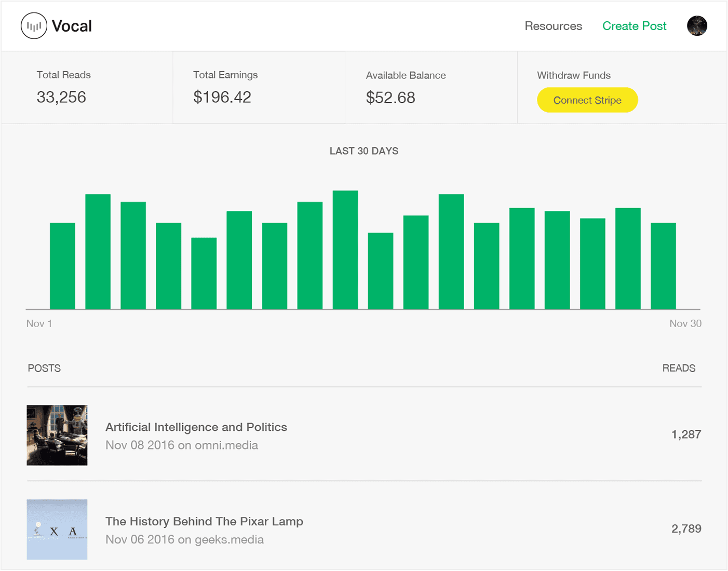The width and height of the screenshot is (728, 571).
Task: Click the Connect Stripe button
Action: coord(587,100)
